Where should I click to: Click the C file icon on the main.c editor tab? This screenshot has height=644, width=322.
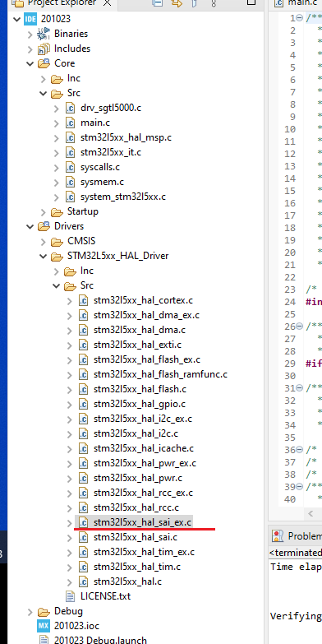(279, 2)
